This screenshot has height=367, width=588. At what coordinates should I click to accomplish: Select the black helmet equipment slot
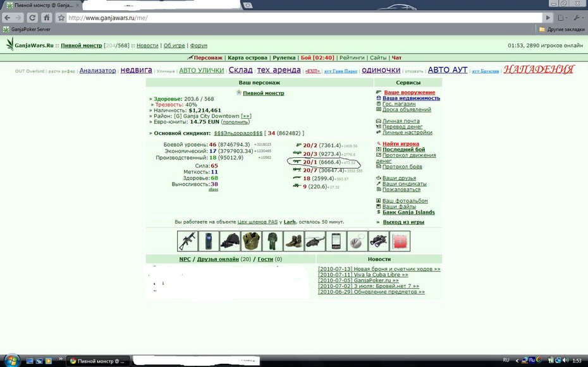point(230,241)
